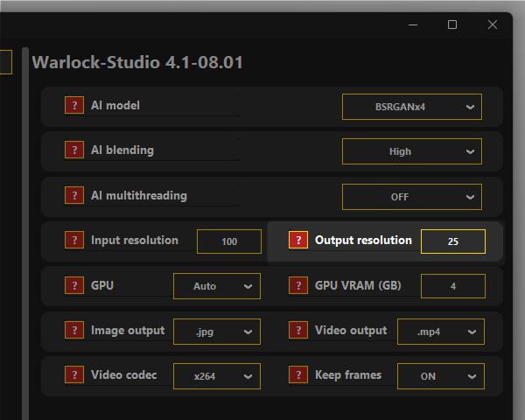Click the AI model label

115,106
